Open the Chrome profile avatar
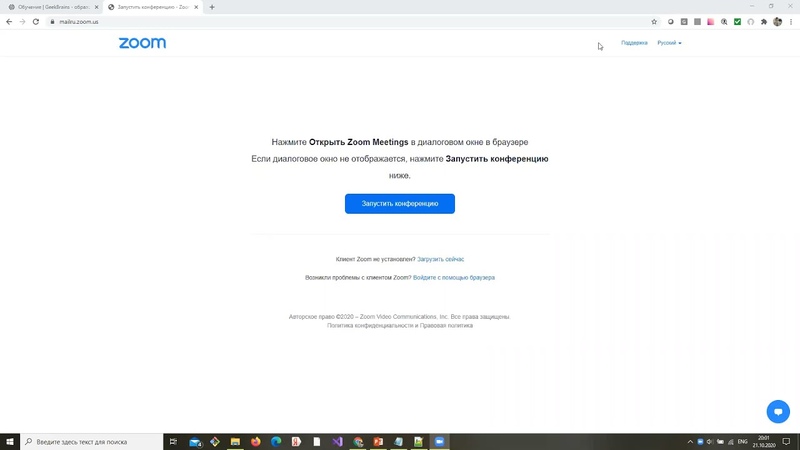 coord(778,22)
